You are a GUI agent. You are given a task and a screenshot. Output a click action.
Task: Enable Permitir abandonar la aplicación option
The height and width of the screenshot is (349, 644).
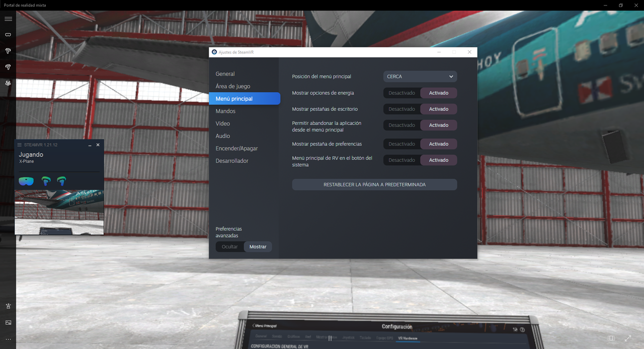click(439, 125)
